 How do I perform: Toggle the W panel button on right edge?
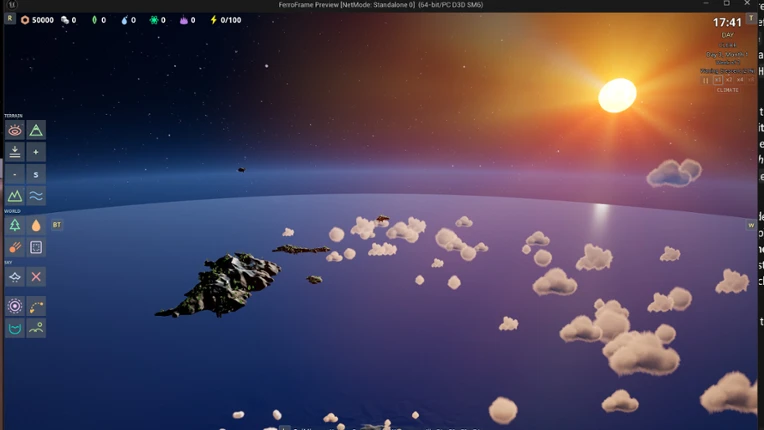coord(751,225)
